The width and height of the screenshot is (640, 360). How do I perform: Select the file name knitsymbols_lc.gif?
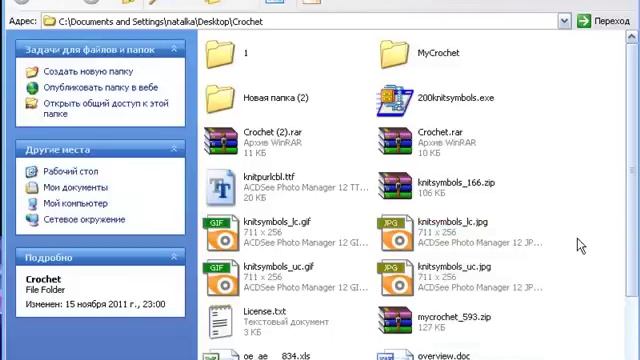[x=277, y=222]
